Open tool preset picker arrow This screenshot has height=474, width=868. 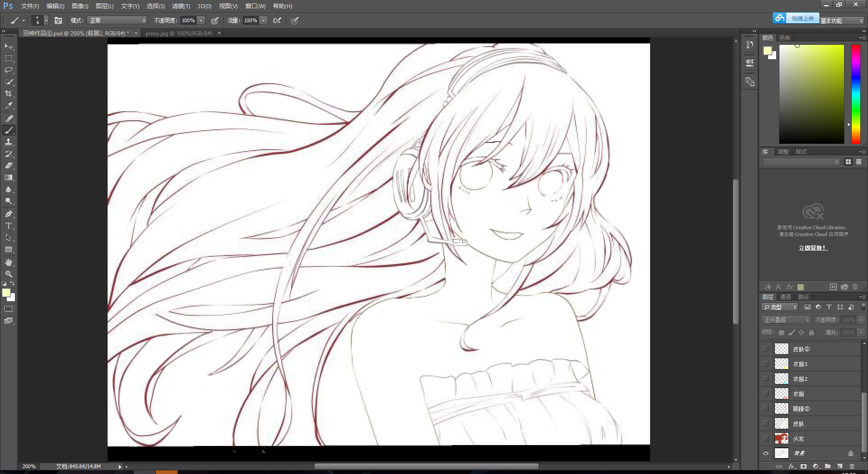pos(24,20)
